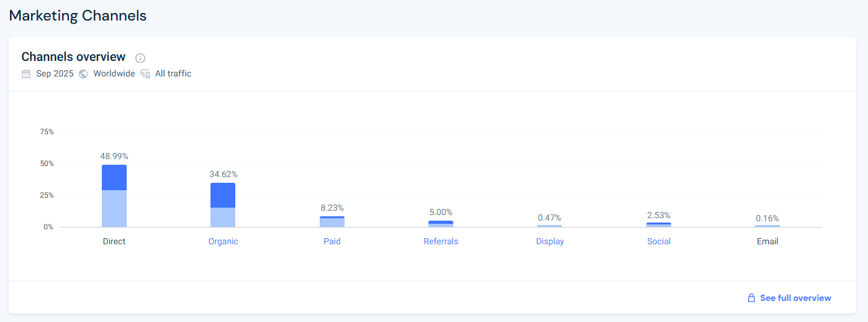This screenshot has height=322, width=868.
Task: Click the dark blue segment of Direct bar
Action: 114,177
